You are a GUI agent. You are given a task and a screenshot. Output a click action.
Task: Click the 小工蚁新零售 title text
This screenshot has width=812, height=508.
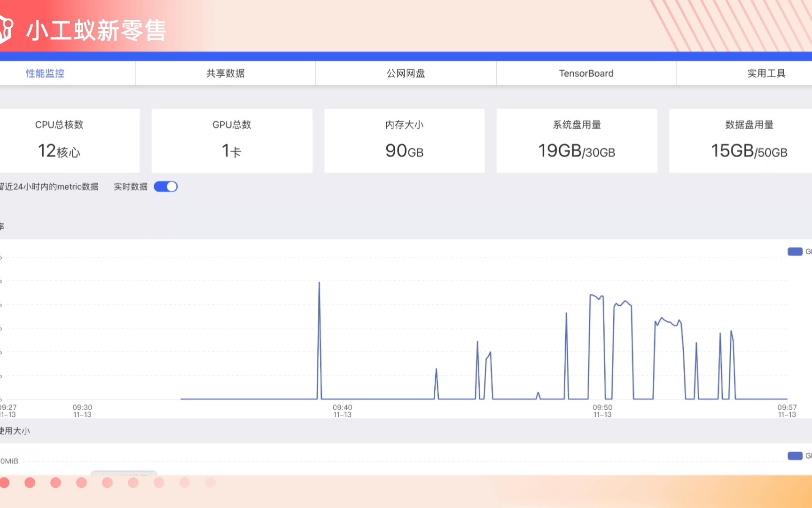coord(96,31)
